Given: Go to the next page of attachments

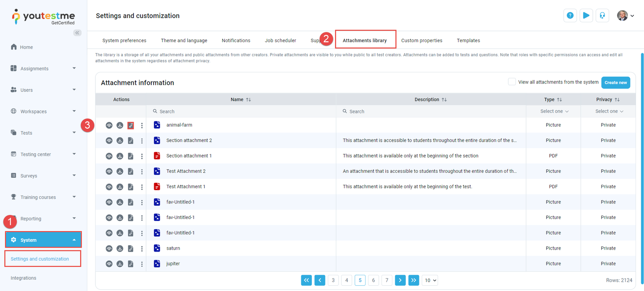Looking at the screenshot, I should 400,280.
